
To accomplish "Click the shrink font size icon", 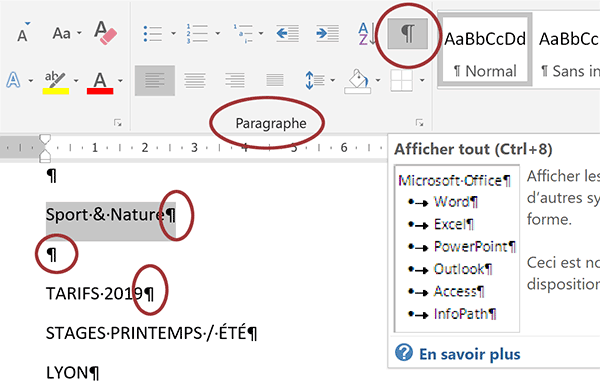I will point(23,33).
